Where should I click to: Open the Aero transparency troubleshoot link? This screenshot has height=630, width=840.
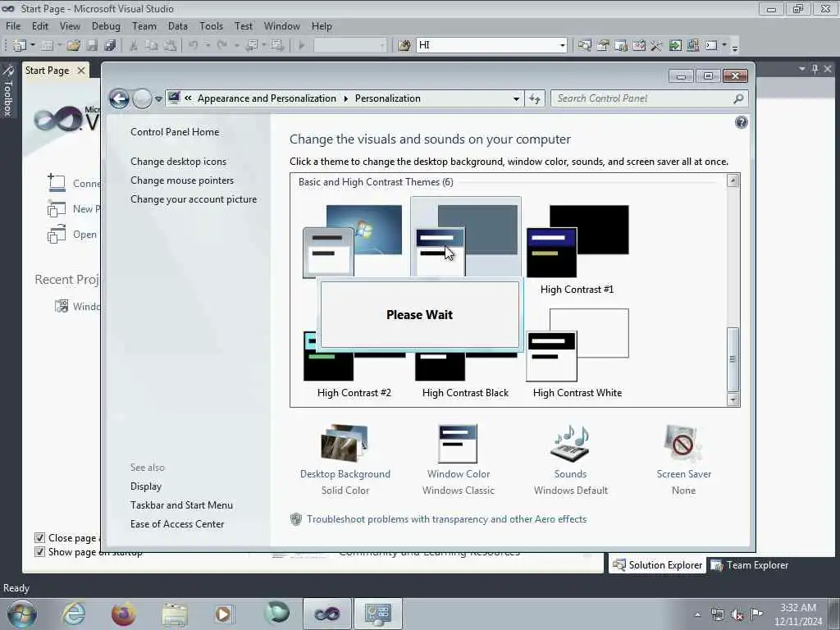pos(446,519)
